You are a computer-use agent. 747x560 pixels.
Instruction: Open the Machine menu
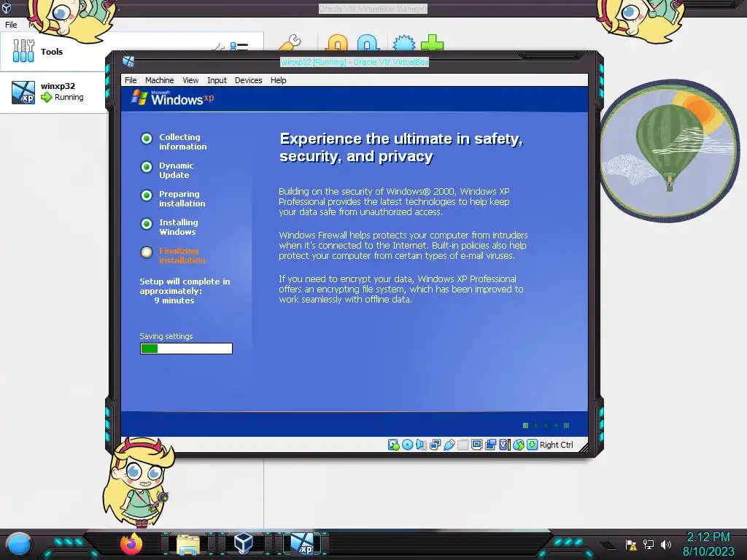[x=159, y=80]
